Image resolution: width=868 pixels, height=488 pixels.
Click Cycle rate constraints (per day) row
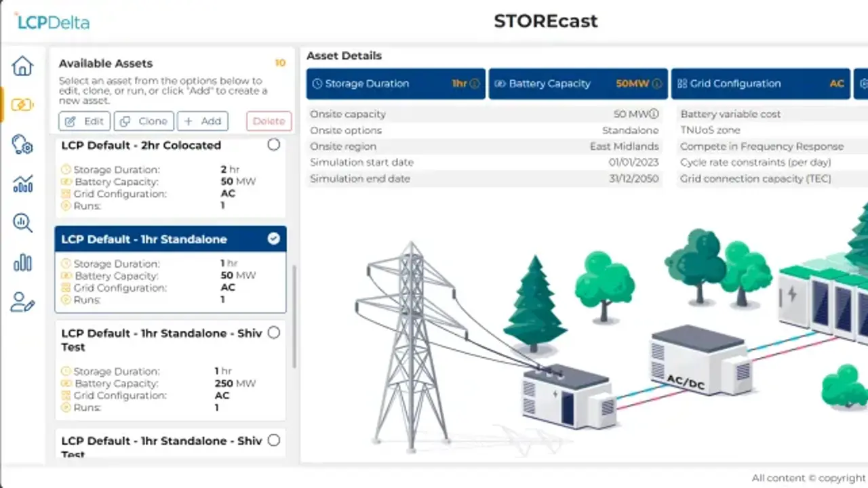tap(772, 163)
